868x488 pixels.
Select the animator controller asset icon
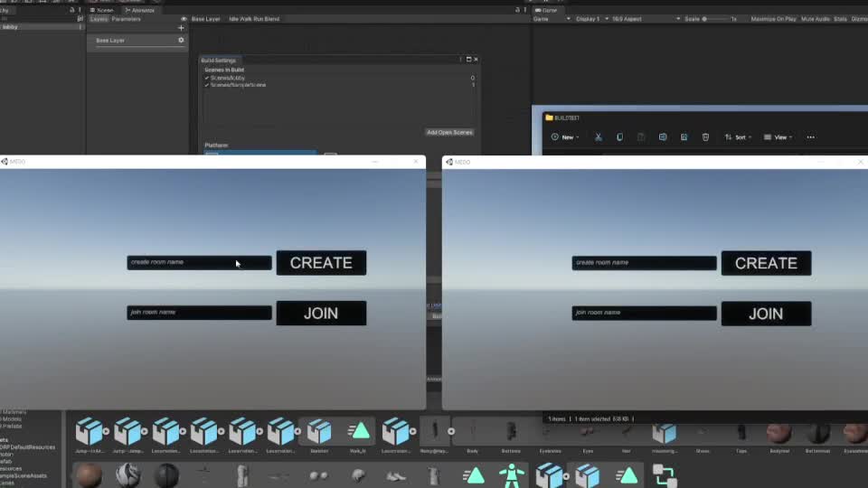tap(665, 475)
